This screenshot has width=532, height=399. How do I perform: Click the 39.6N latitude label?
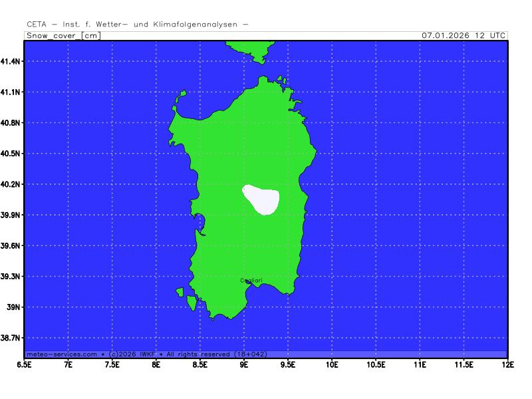[x=11, y=245]
